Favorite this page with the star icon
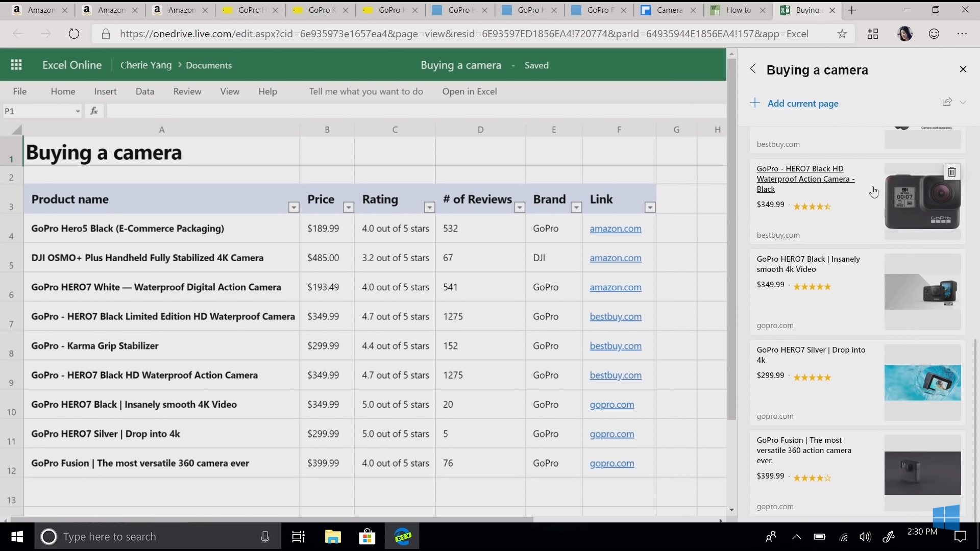The image size is (980, 551). click(842, 34)
